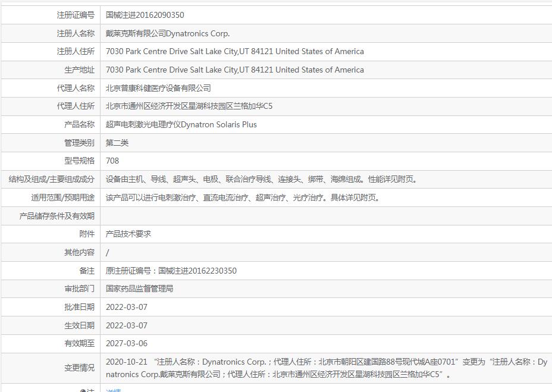This screenshot has width=552, height=392.
Task: Select the 管理类别 label
Action: tap(79, 143)
